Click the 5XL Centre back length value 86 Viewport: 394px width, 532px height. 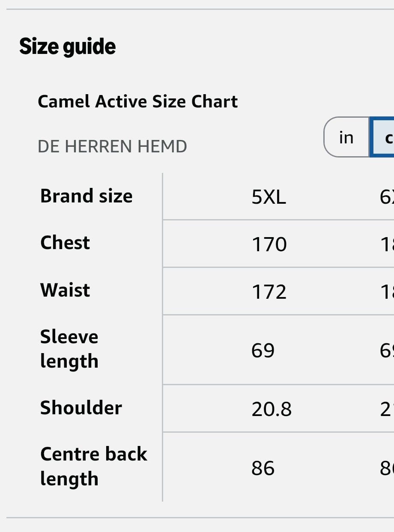tap(263, 468)
